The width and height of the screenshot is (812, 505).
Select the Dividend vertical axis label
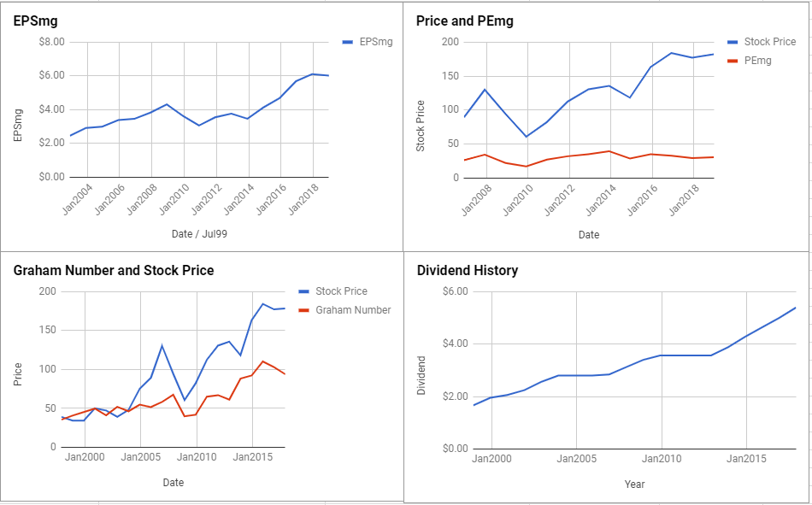coord(421,375)
